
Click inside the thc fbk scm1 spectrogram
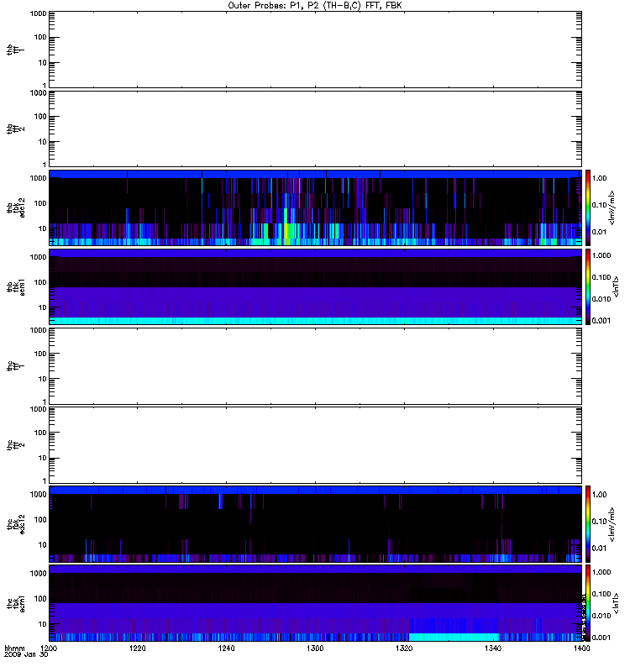(x=315, y=603)
